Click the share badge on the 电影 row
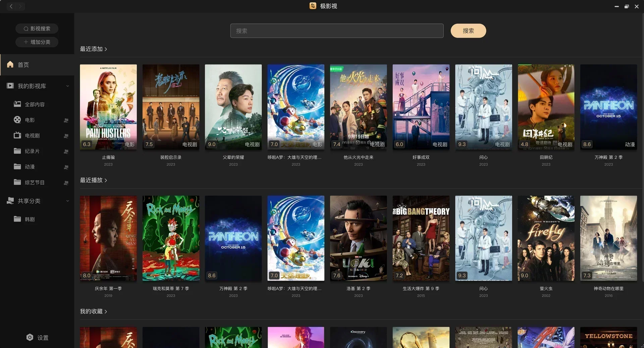The height and width of the screenshot is (348, 644). tap(66, 120)
